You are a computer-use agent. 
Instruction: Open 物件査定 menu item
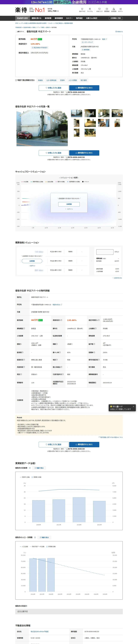79,18
